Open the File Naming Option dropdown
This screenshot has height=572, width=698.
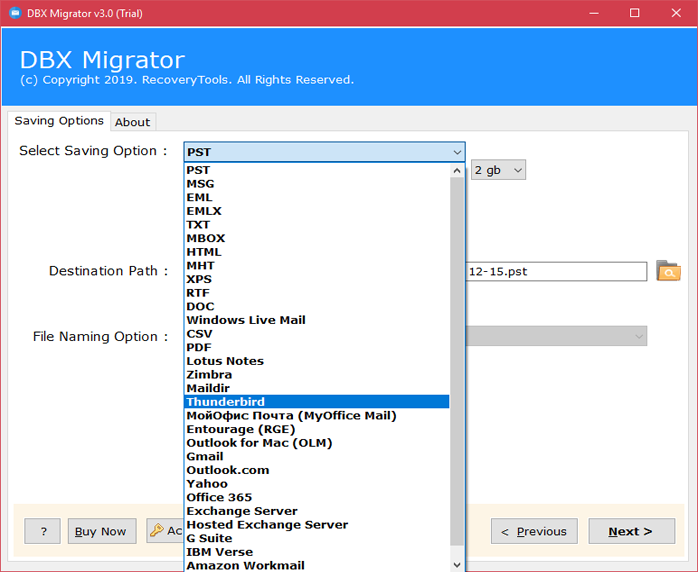556,336
